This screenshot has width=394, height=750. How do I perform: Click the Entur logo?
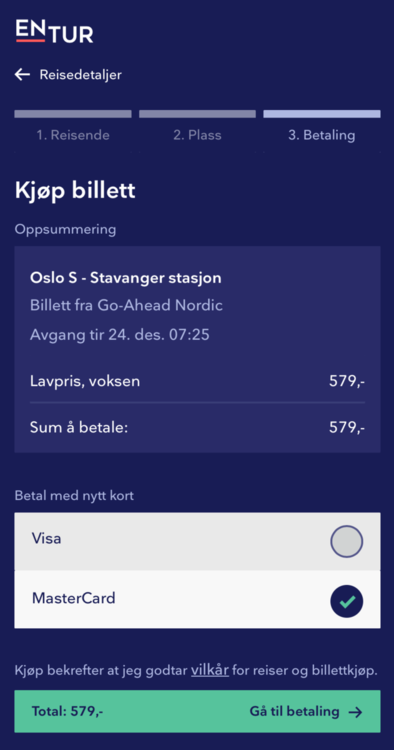click(x=55, y=31)
